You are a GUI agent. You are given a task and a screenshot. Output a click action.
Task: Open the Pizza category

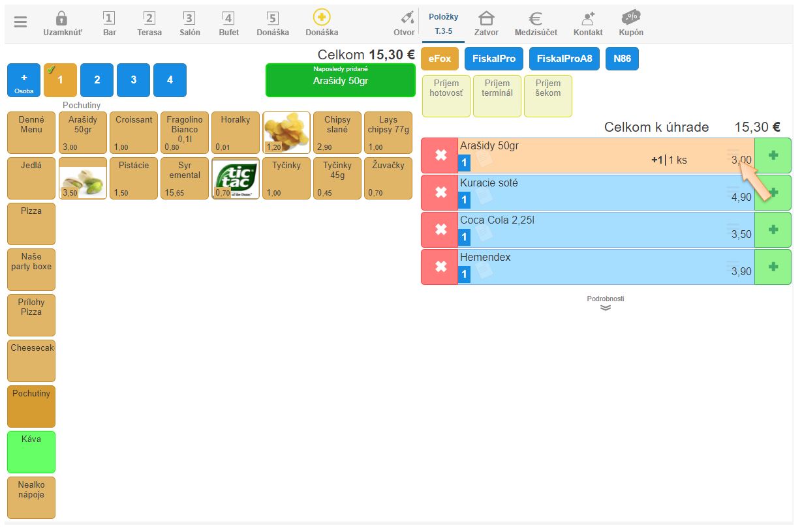[x=31, y=224]
